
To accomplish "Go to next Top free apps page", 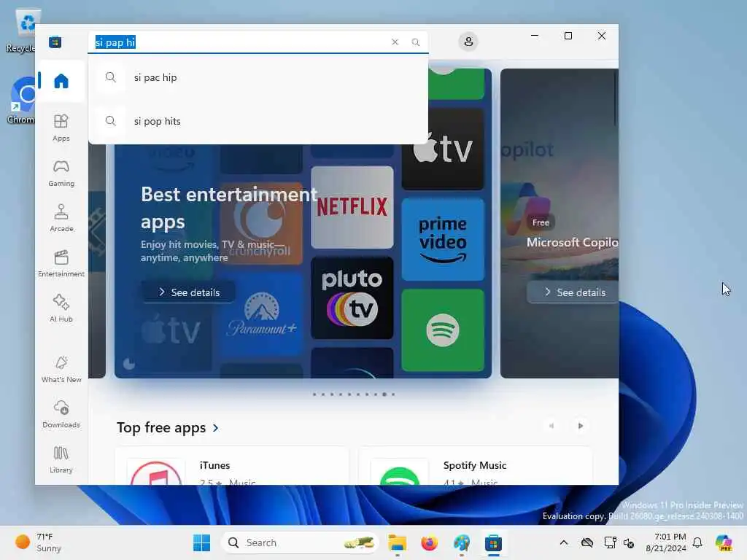I will click(x=580, y=426).
